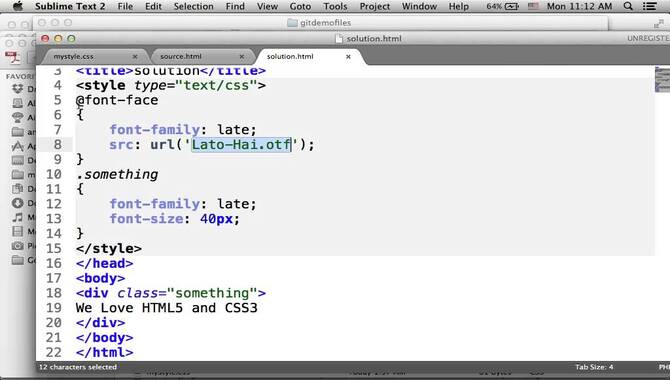The height and width of the screenshot is (380, 670).
Task: Open the Apple menu icon
Action: pos(18,6)
